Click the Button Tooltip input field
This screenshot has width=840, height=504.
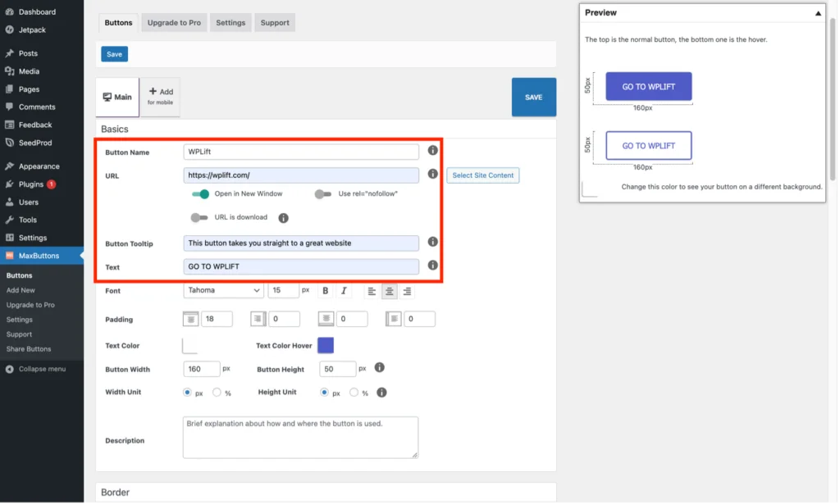click(301, 243)
